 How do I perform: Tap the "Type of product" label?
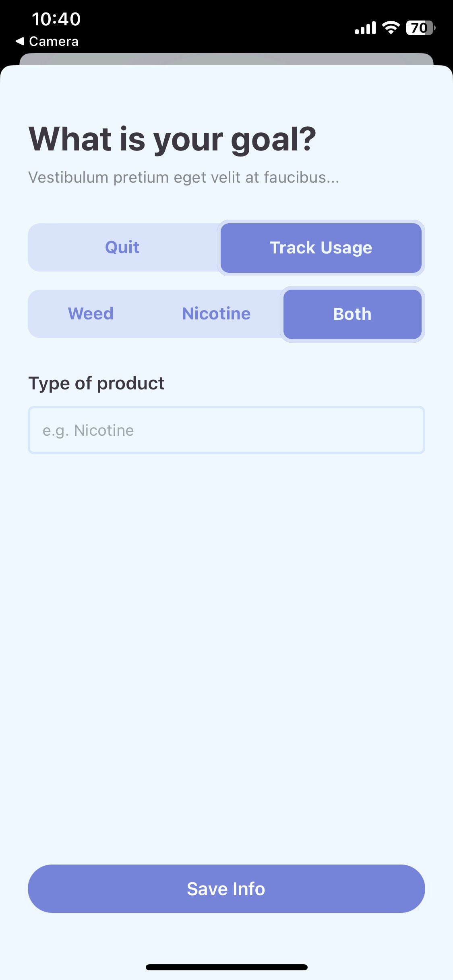[96, 383]
